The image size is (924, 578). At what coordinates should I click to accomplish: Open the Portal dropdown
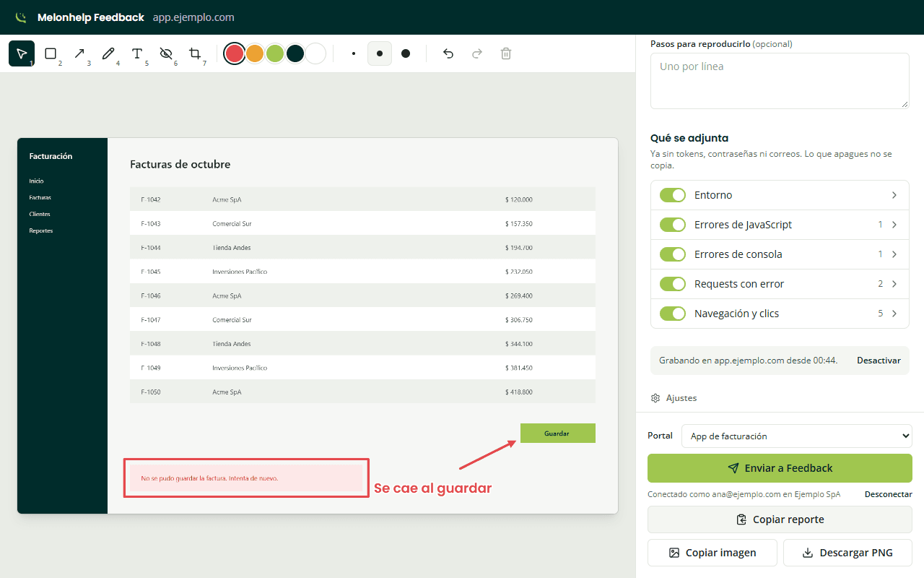click(797, 436)
